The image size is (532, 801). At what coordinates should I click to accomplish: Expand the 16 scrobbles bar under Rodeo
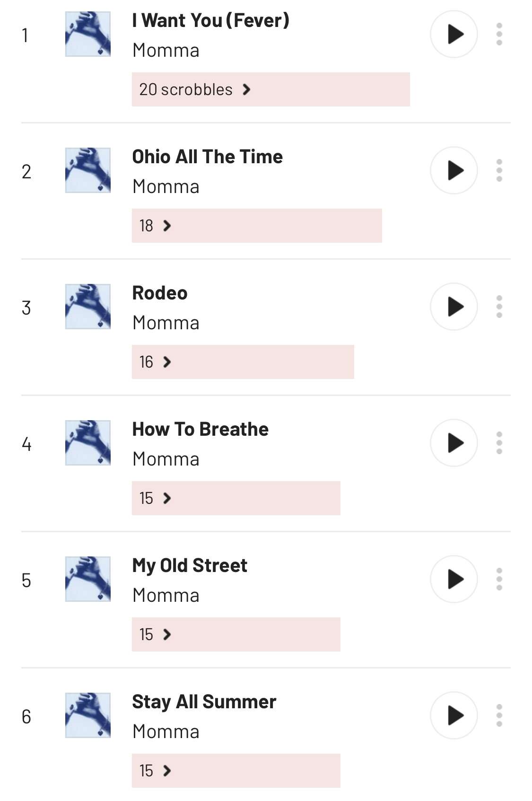pos(243,362)
